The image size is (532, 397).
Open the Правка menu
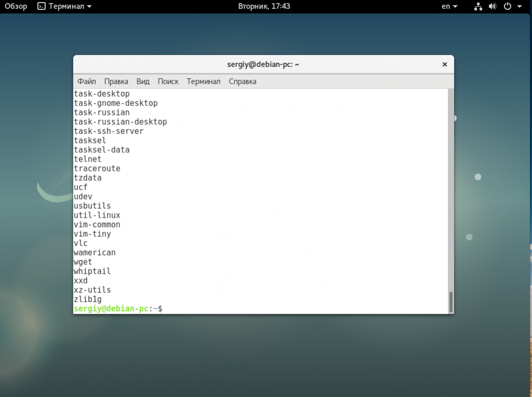point(116,82)
